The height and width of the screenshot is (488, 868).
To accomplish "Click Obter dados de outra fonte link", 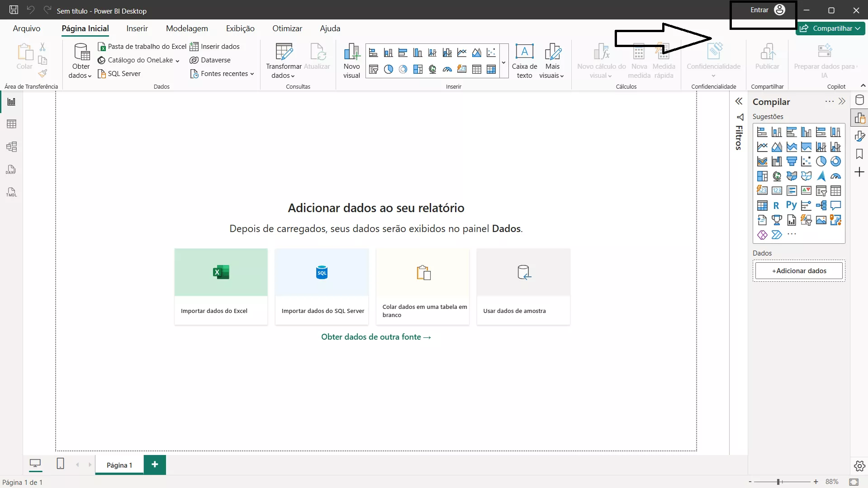I will click(x=375, y=337).
